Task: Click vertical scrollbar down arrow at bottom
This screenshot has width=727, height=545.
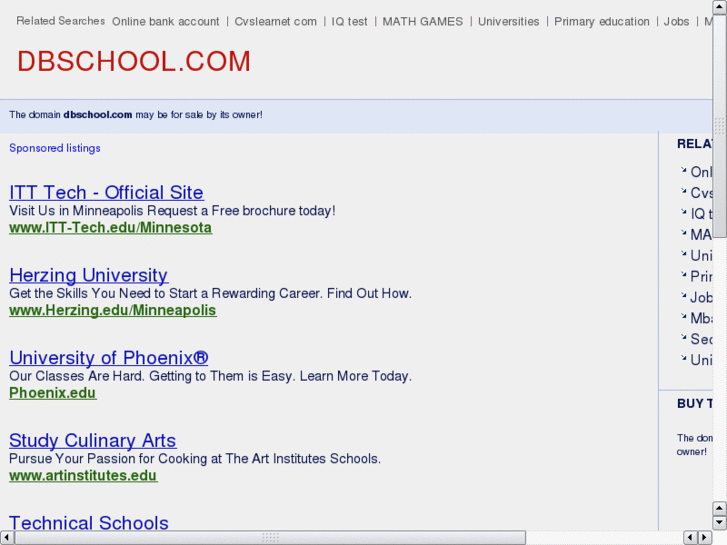Action: (x=719, y=522)
